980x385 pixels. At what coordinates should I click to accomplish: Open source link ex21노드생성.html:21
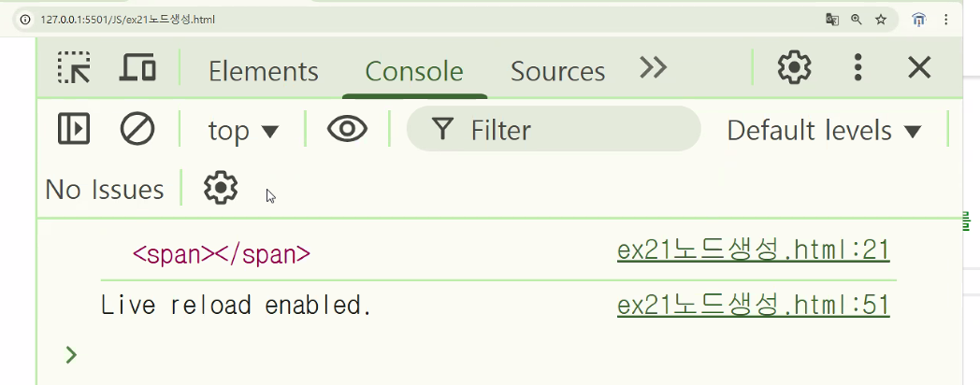click(x=753, y=250)
